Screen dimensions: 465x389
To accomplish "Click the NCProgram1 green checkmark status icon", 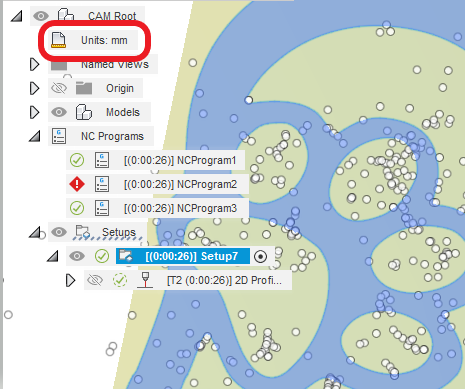I will 77,160.
